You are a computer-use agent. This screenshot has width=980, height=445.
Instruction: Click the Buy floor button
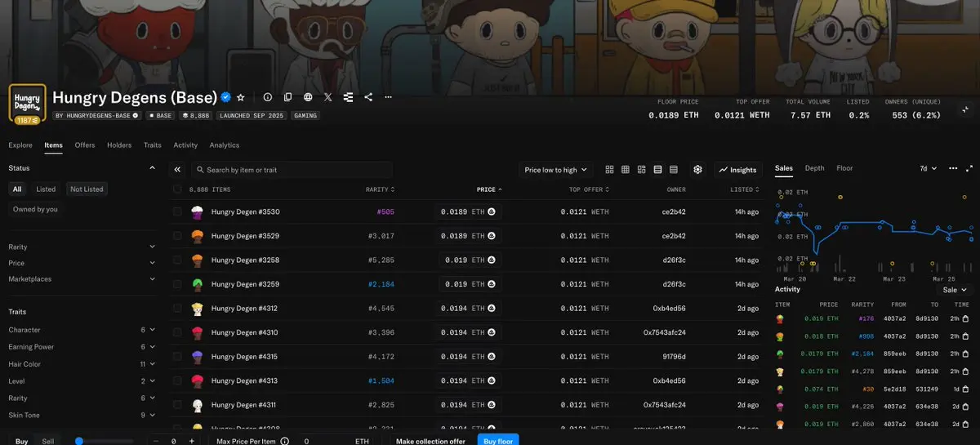[x=498, y=440]
